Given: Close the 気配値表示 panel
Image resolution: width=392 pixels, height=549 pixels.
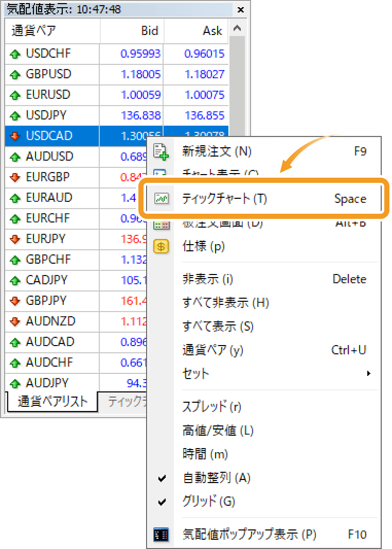Looking at the screenshot, I should (x=241, y=9).
